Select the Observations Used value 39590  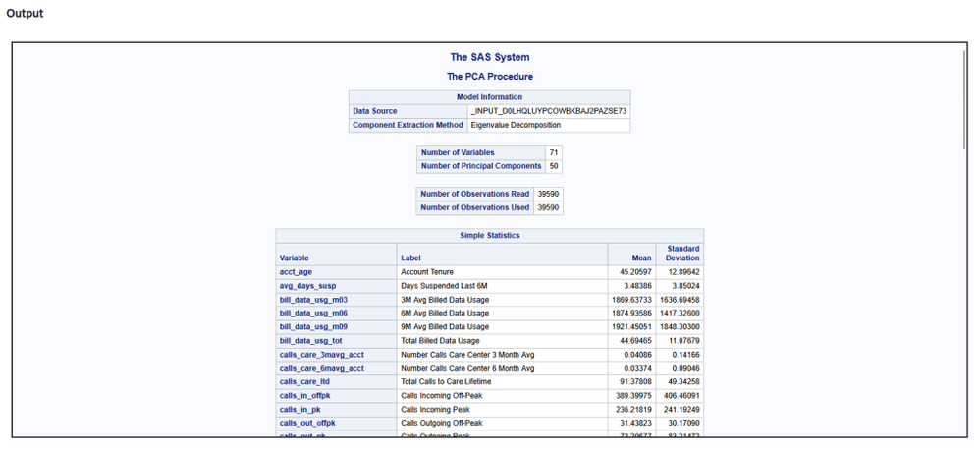tap(548, 207)
